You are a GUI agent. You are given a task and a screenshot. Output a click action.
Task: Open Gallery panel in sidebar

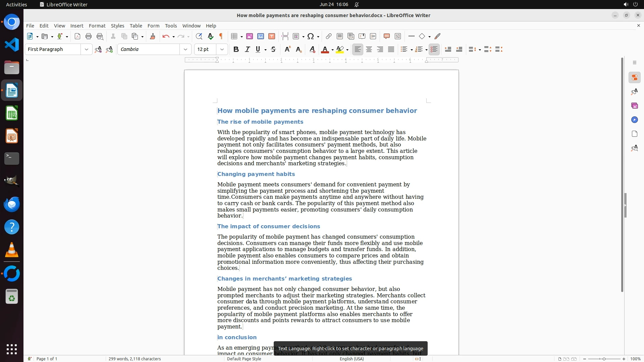click(x=634, y=106)
